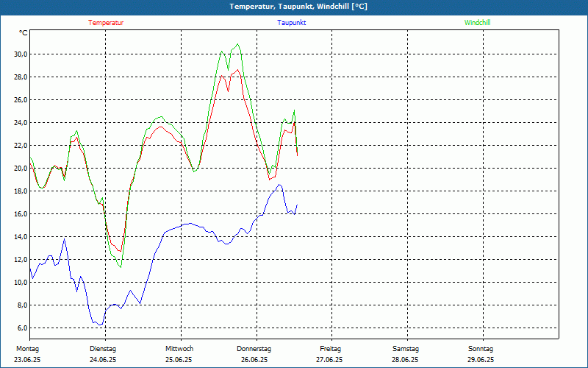Click the date '27.06.25'
This screenshot has width=588, height=368.
(329, 360)
